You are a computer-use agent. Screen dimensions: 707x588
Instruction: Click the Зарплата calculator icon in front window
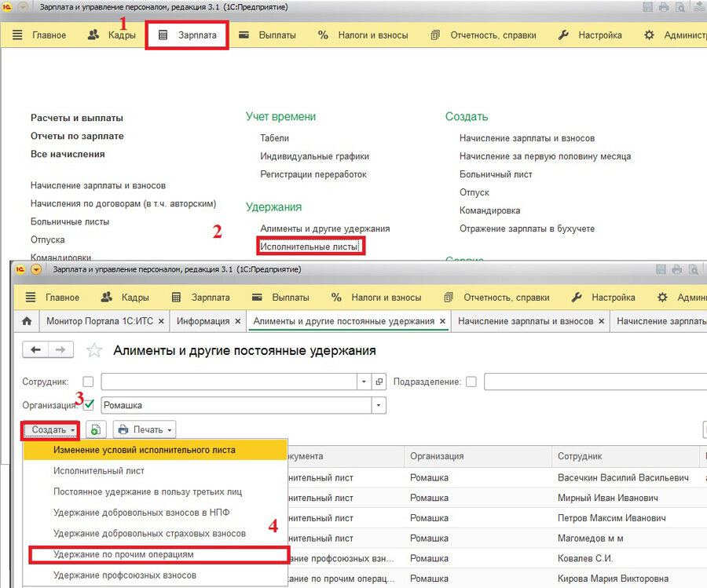176,298
